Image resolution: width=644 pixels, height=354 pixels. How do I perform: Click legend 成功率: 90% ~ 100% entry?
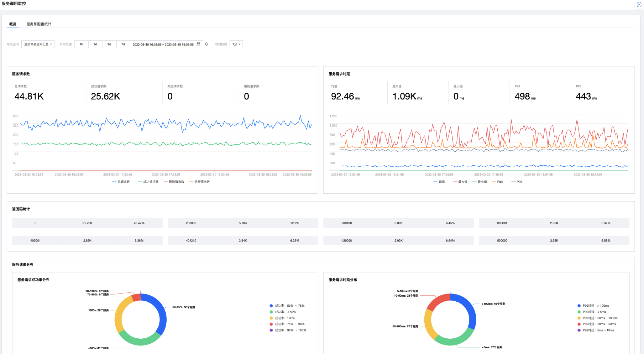tap(288, 330)
